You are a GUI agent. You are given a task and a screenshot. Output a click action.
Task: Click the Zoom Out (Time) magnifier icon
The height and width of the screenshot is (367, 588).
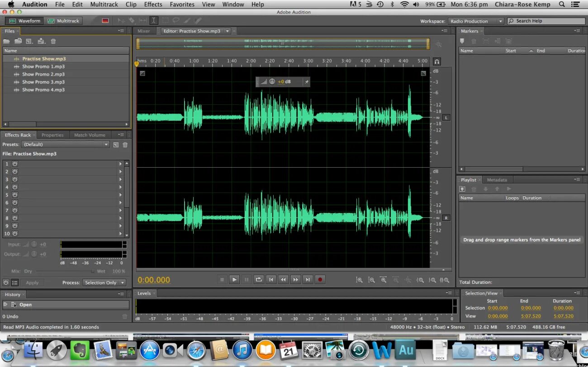coord(372,280)
